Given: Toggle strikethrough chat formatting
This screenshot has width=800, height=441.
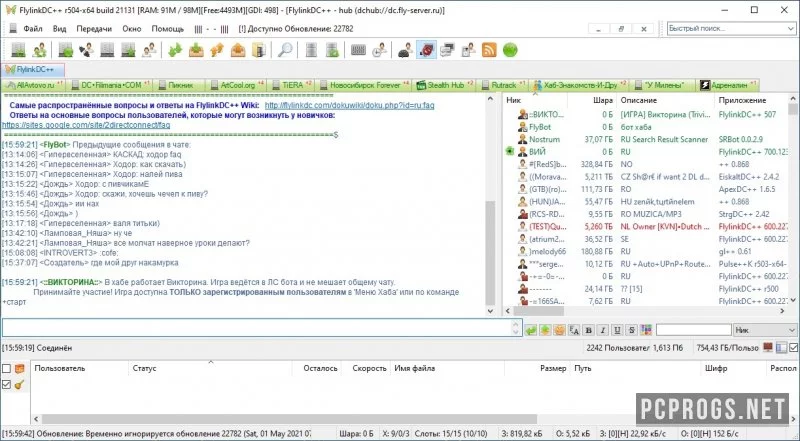Looking at the screenshot, I should click(632, 330).
